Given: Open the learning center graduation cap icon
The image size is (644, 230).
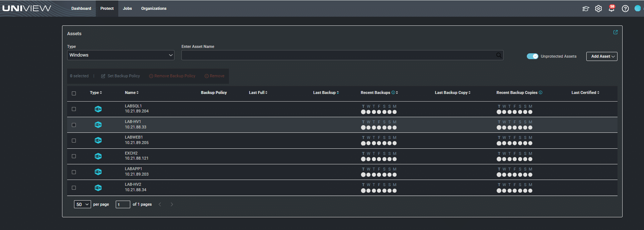Looking at the screenshot, I should [x=586, y=9].
